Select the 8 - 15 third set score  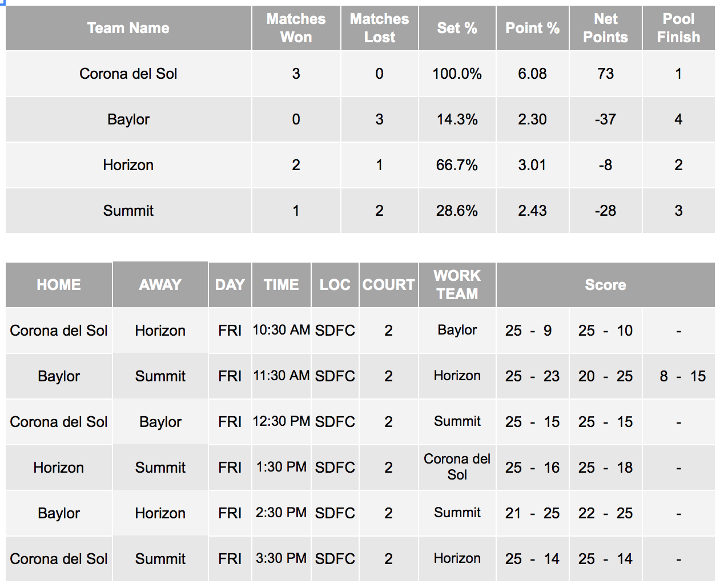683,376
